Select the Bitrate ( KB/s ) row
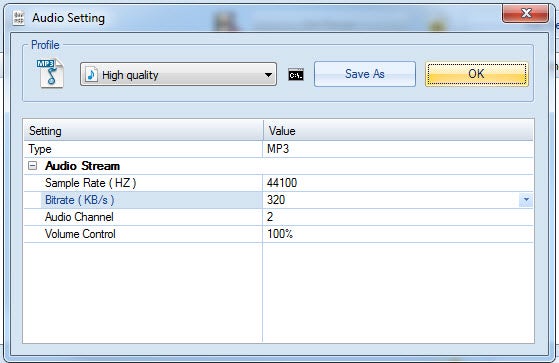The width and height of the screenshot is (559, 363). point(278,200)
